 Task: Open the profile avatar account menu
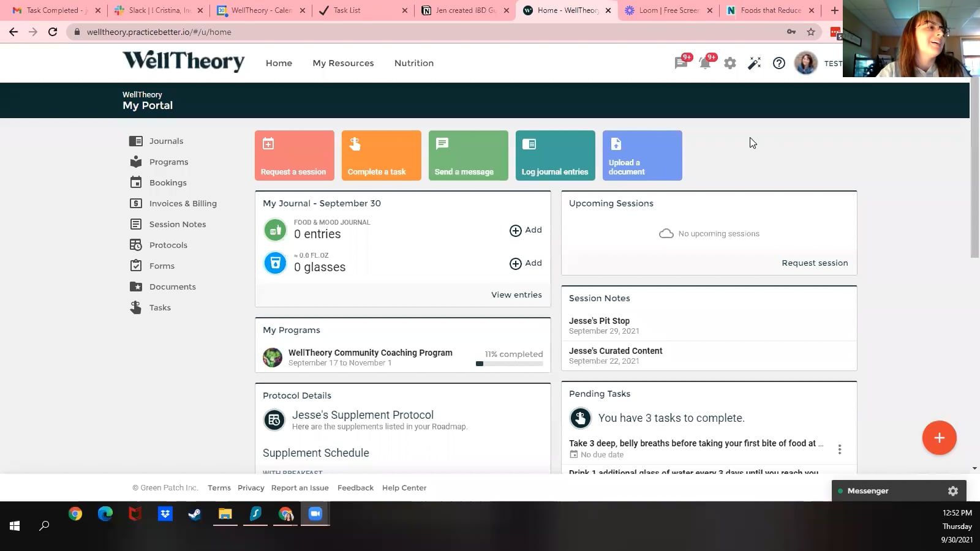click(x=806, y=63)
